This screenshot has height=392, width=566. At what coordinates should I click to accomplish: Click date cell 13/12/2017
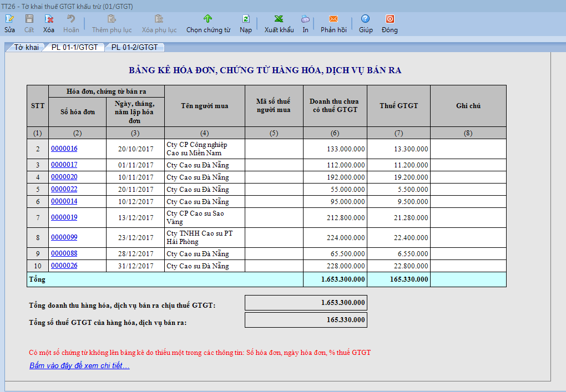click(135, 218)
